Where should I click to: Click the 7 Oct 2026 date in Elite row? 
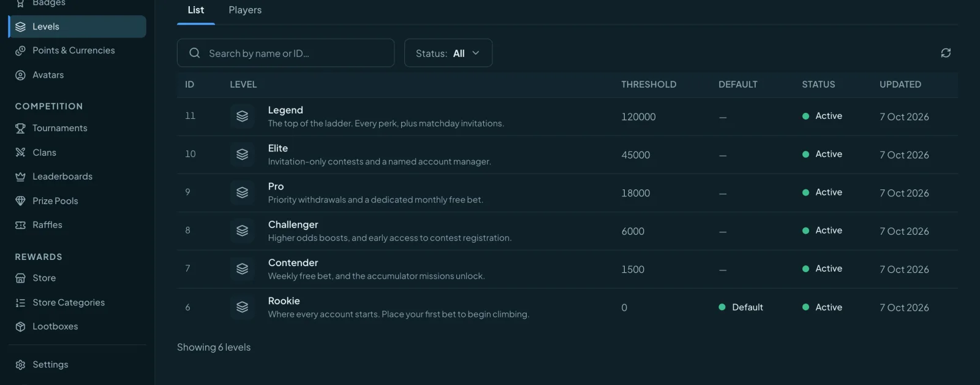click(904, 155)
